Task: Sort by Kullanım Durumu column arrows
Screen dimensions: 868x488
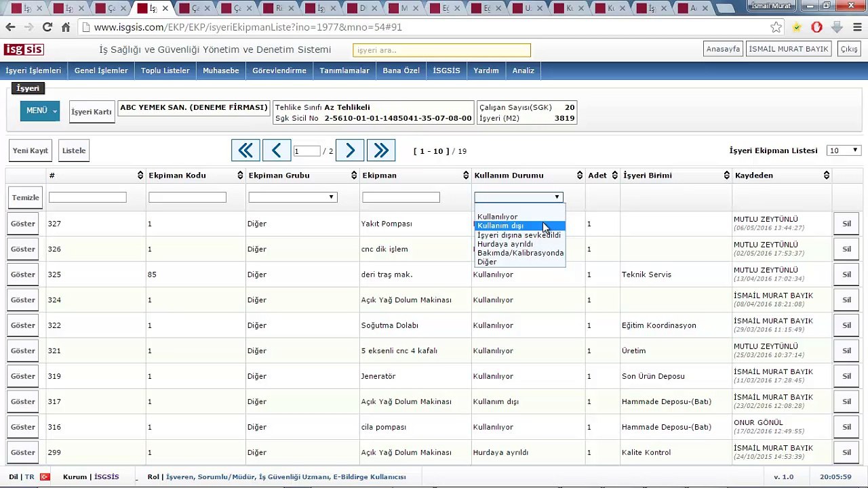Action: 580,176
